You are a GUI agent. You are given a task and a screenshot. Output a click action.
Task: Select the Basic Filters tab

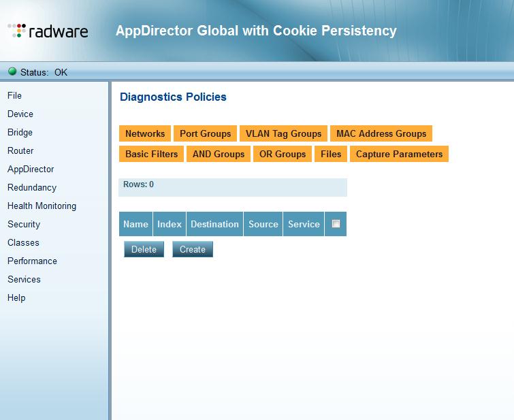[151, 154]
